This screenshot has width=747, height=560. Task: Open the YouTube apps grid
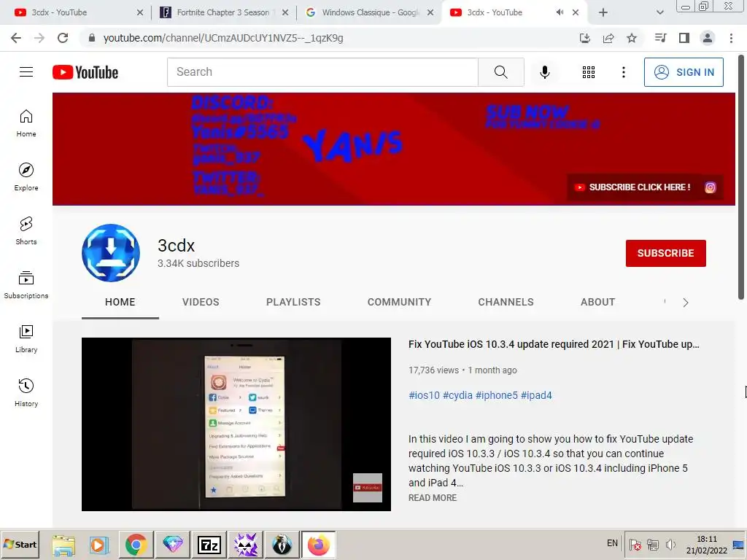pos(589,72)
